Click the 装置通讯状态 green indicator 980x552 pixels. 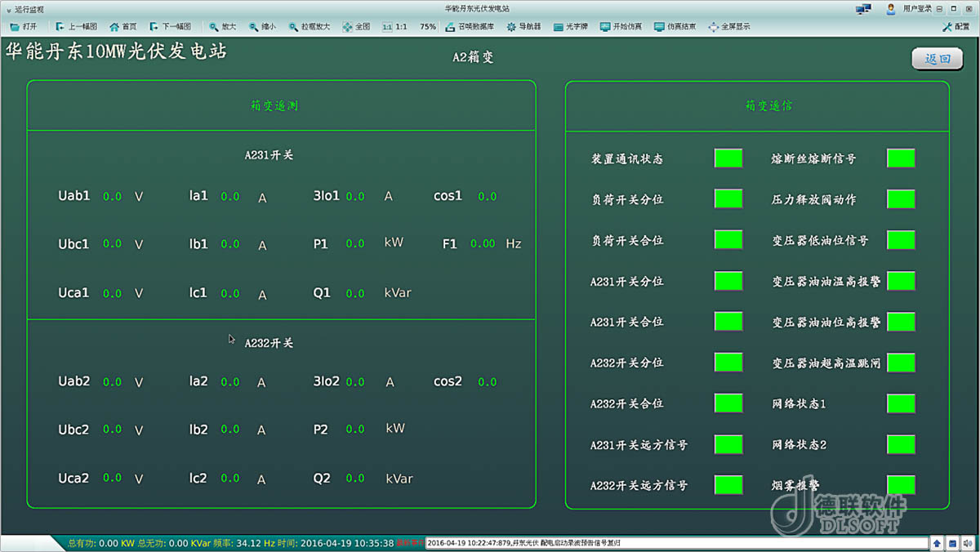[728, 158]
